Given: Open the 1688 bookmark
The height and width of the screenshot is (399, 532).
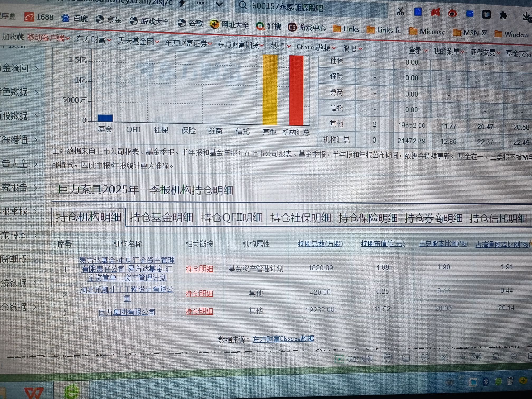Looking at the screenshot, I should [39, 17].
